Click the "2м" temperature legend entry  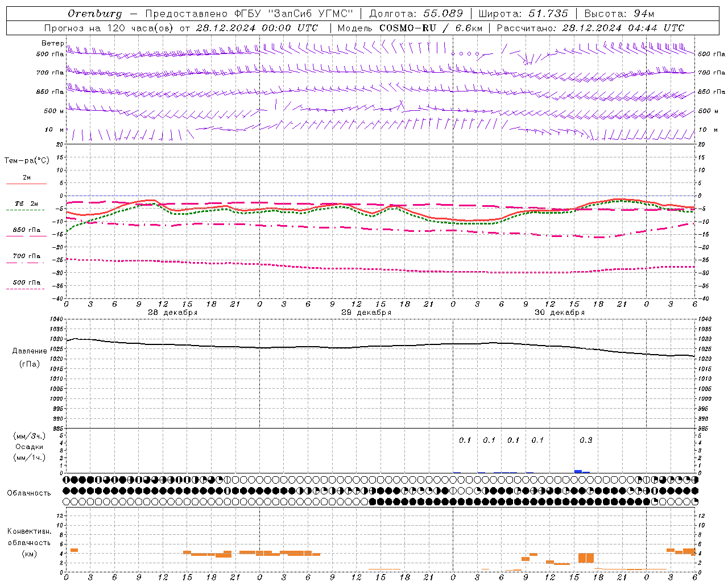27,178
